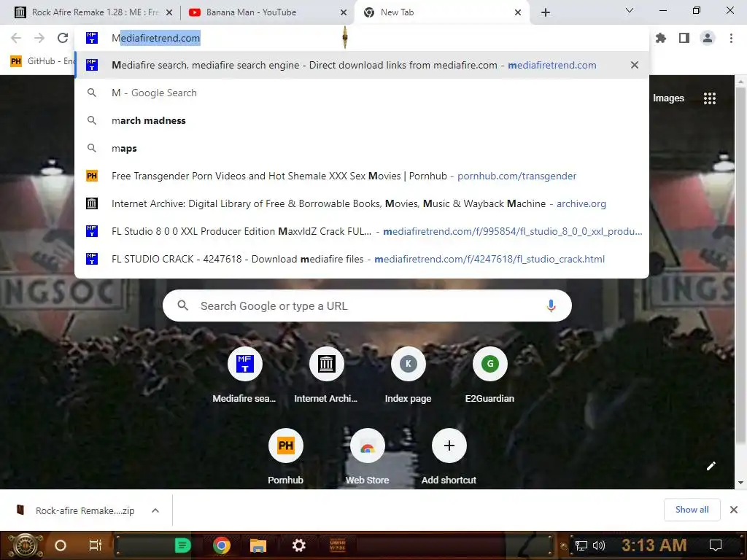This screenshot has width=747, height=560.
Task: Close the Rock Afire Remake tab
Action: [169, 12]
